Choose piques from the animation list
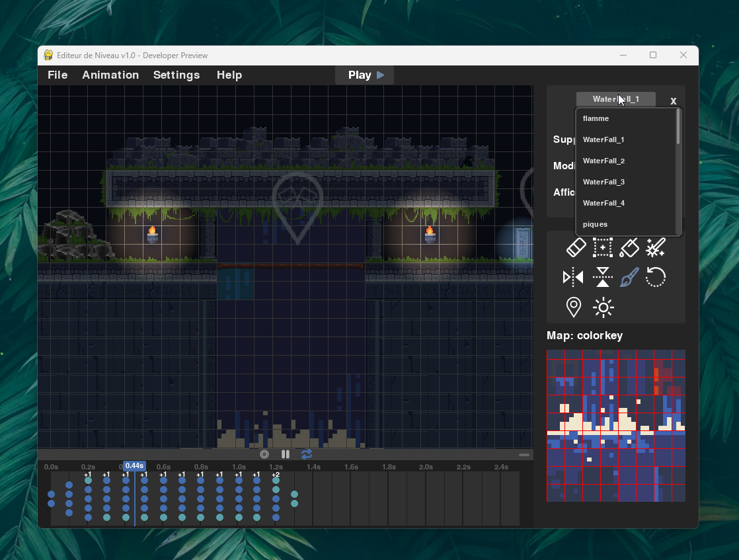The height and width of the screenshot is (560, 739). (x=626, y=224)
